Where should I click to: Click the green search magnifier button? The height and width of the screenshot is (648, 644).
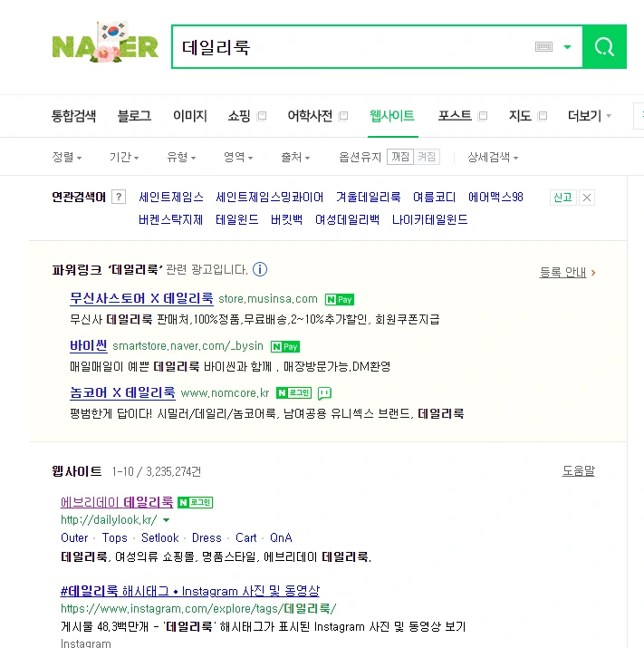point(604,47)
